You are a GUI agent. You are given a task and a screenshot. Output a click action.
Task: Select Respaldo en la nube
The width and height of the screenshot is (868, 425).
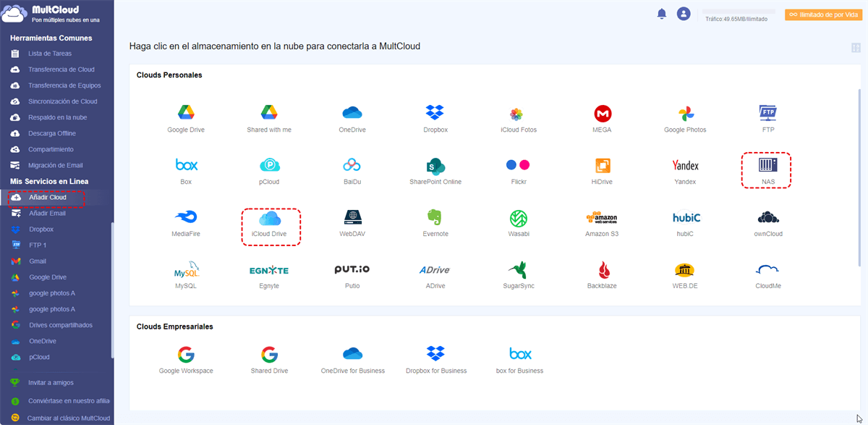(x=56, y=117)
